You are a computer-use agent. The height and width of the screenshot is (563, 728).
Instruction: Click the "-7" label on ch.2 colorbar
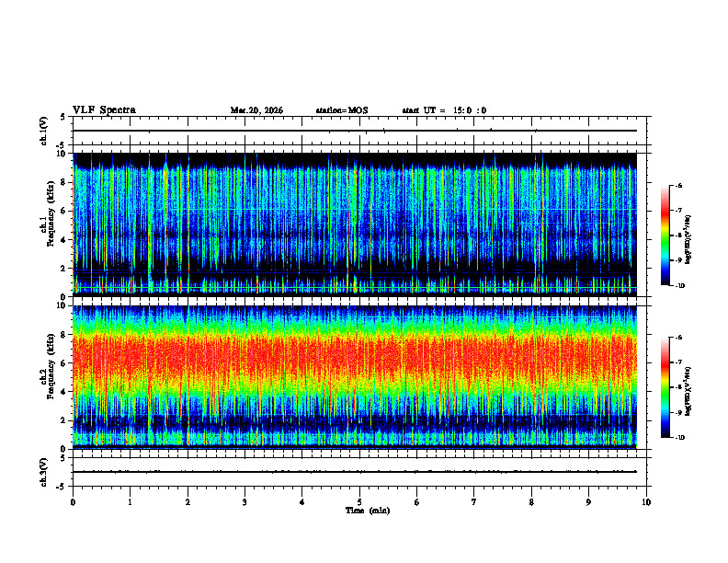click(677, 362)
